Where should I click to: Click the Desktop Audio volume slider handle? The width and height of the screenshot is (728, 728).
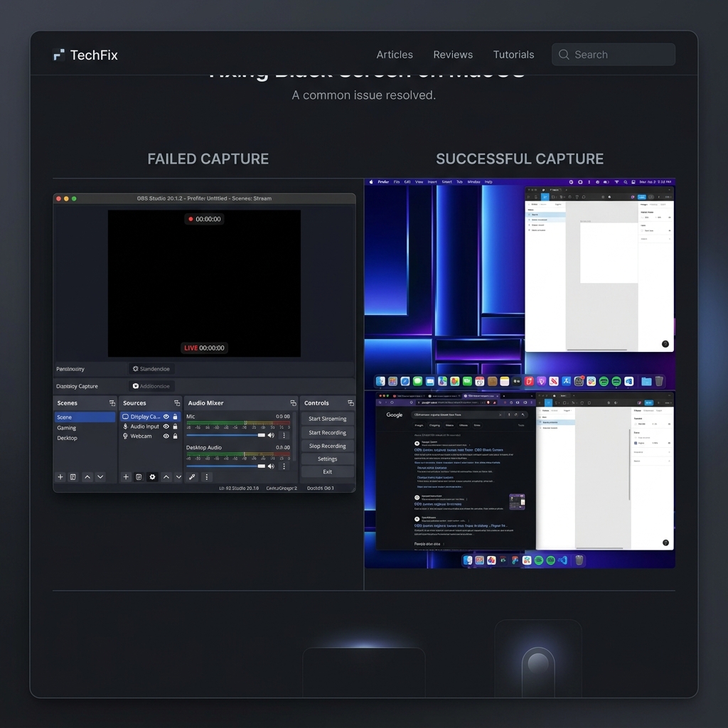point(262,466)
